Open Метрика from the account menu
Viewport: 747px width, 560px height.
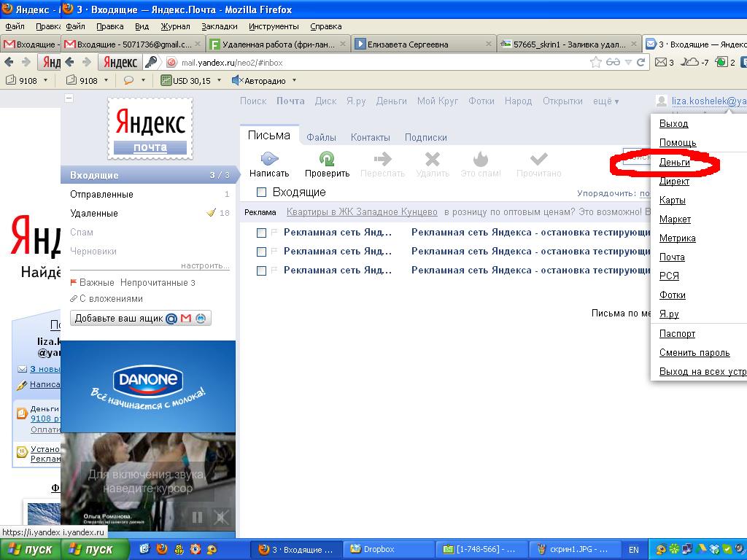tap(677, 238)
